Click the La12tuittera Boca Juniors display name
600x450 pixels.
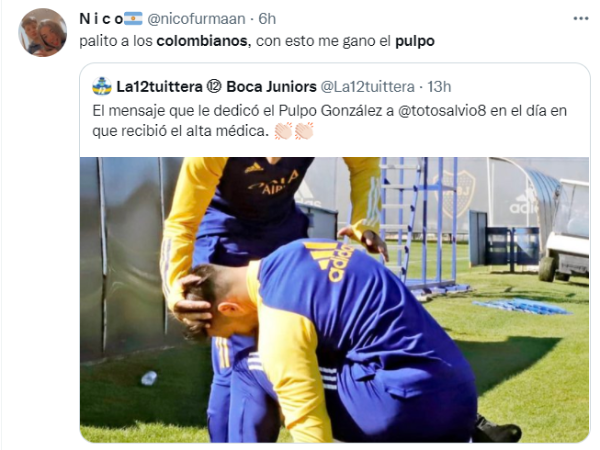[x=216, y=87]
